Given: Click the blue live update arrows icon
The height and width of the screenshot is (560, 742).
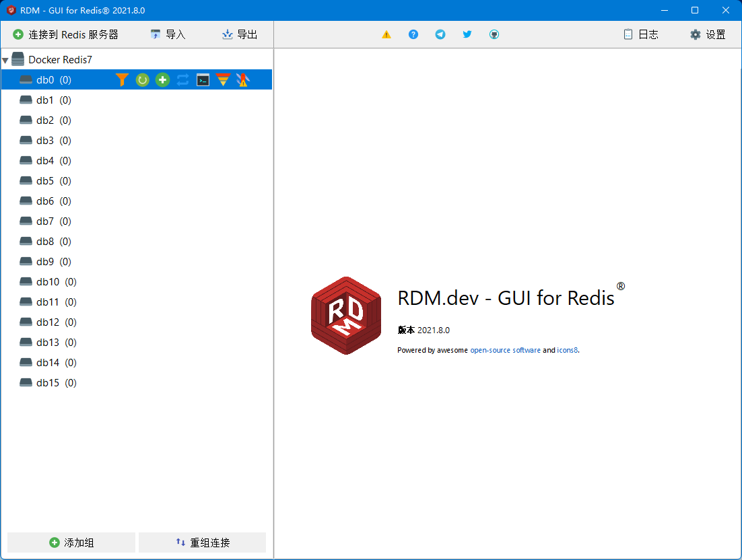Looking at the screenshot, I should coord(182,80).
